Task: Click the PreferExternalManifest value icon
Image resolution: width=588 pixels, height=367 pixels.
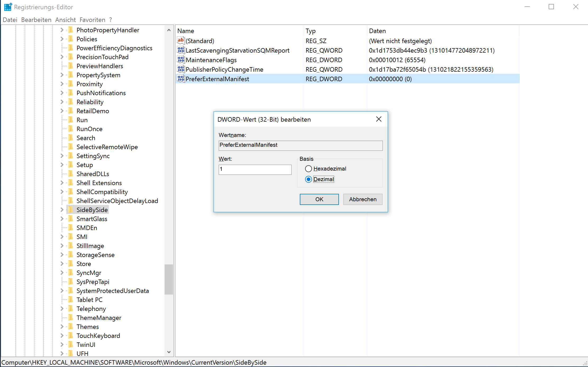Action: [181, 79]
